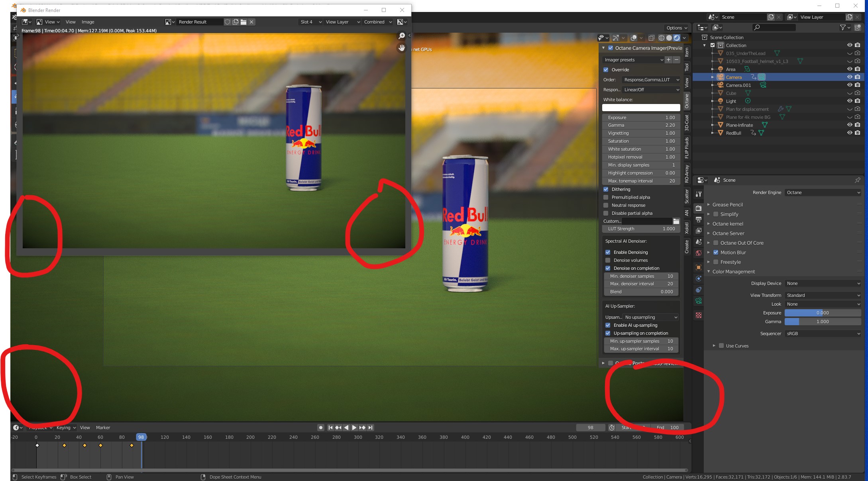This screenshot has width=868, height=481.
Task: Jump to the end frame of the timeline
Action: 371,428
